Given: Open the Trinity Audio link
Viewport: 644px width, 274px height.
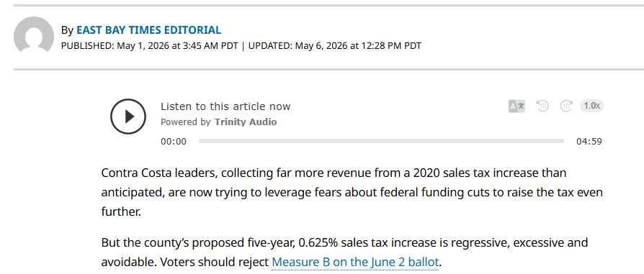Looking at the screenshot, I should point(246,122).
